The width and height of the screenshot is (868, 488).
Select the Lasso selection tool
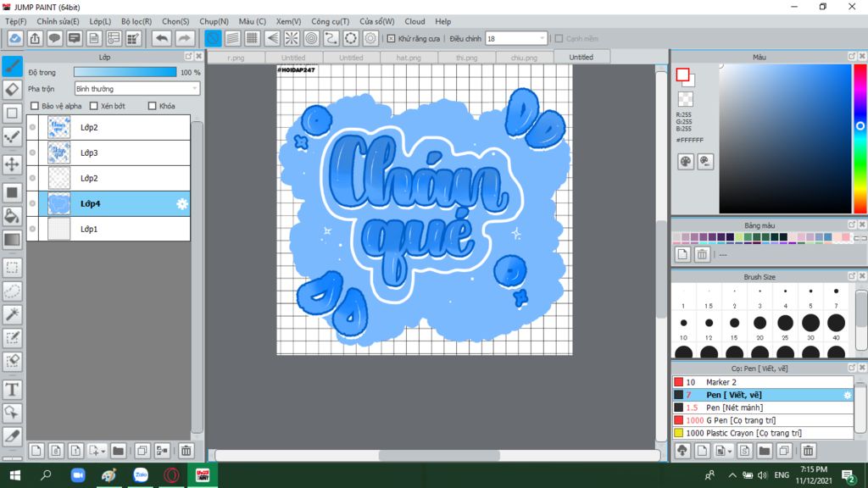(12, 291)
